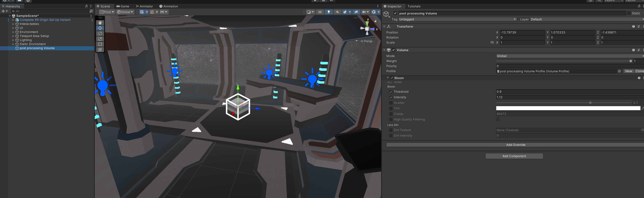Toggle scene lighting lightbulb icon
Screen dimensions: 644x198
pyautogui.click(x=329, y=12)
